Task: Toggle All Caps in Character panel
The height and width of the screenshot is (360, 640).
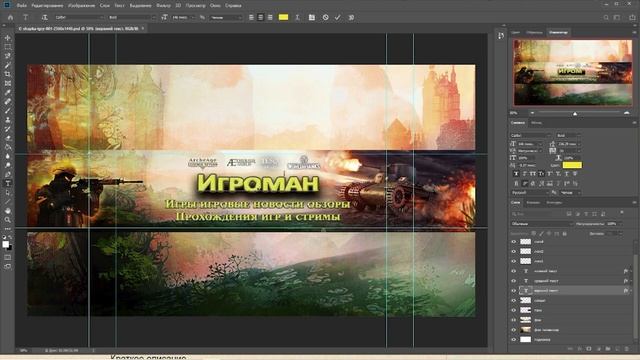Action: click(533, 174)
